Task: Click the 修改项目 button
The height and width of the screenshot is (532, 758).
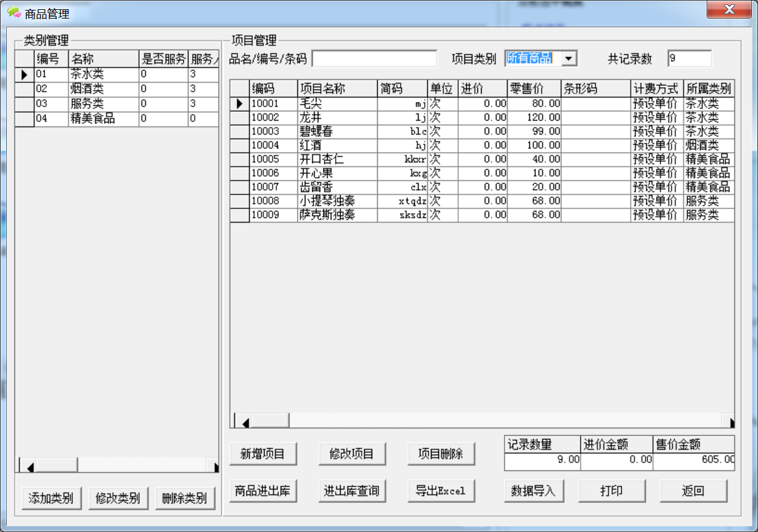Action: [x=352, y=454]
